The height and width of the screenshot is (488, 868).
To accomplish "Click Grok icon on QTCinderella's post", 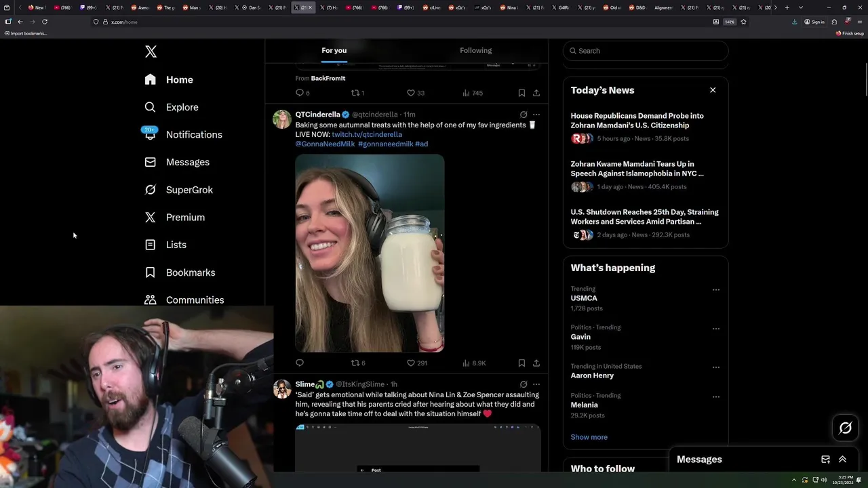I will tap(523, 115).
